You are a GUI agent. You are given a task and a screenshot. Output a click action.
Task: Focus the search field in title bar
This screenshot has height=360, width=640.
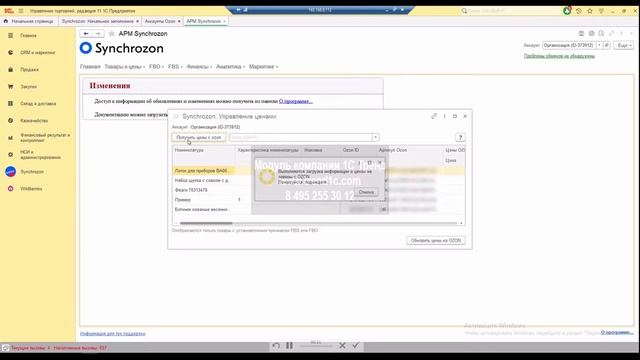[x=513, y=11]
